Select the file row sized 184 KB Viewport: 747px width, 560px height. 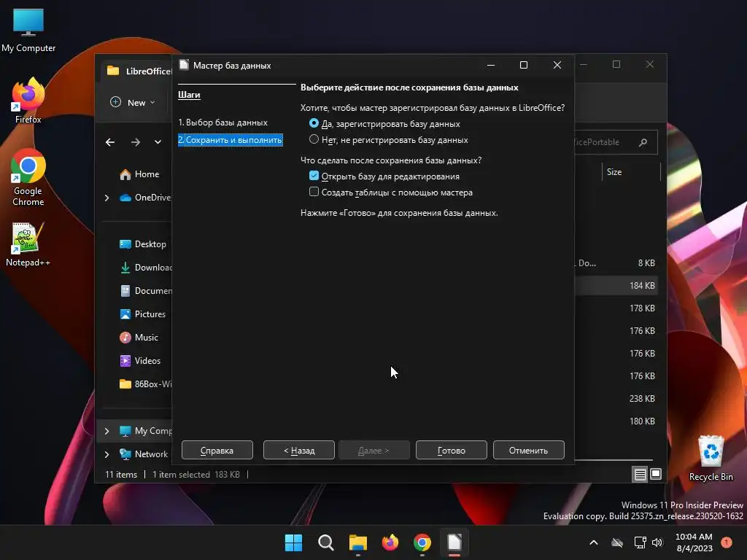pyautogui.click(x=616, y=286)
